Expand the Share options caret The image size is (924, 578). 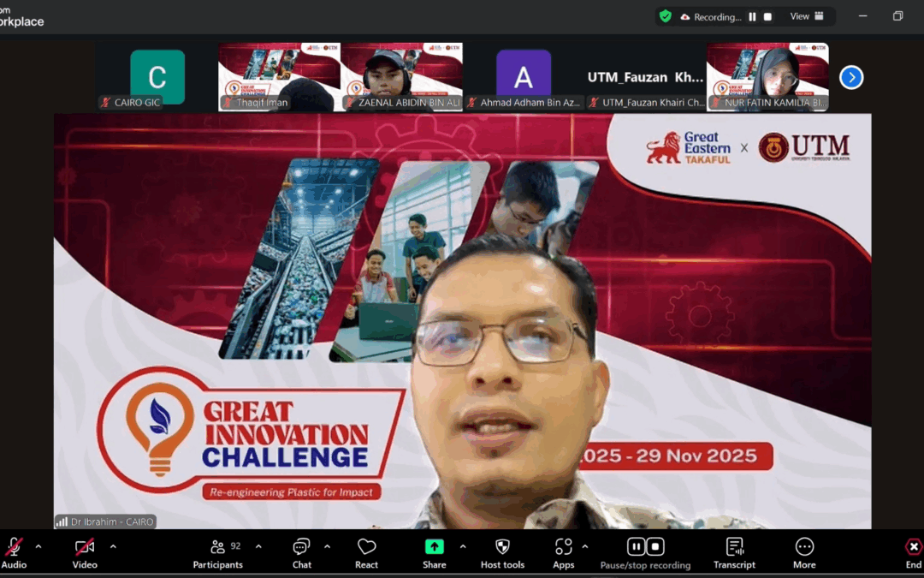tap(463, 546)
